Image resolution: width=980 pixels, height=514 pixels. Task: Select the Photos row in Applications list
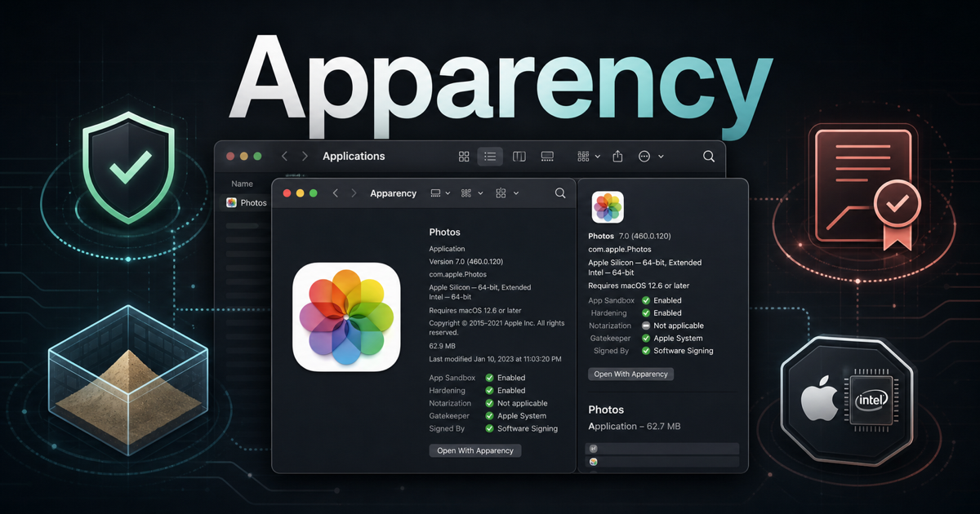click(x=246, y=202)
